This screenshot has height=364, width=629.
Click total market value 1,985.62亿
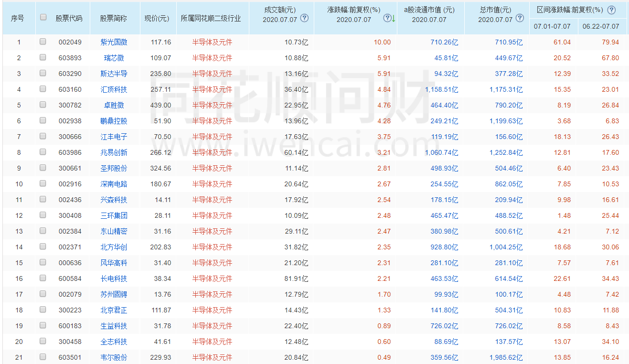(x=506, y=357)
